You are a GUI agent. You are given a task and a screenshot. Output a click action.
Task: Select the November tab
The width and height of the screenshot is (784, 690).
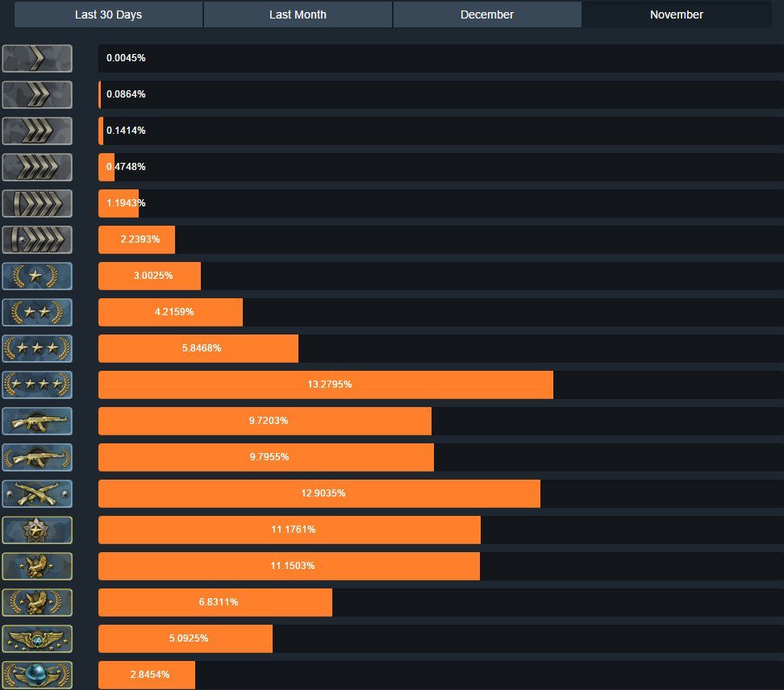[677, 15]
